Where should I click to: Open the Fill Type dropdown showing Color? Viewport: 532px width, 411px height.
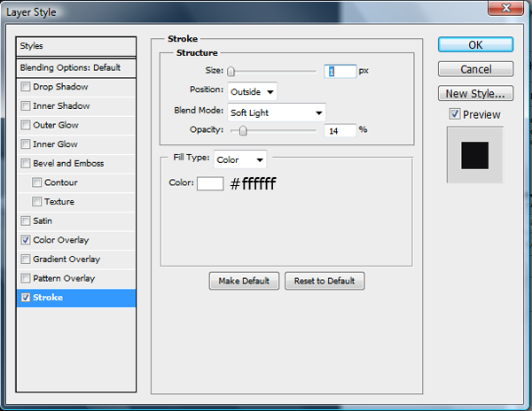pos(240,159)
